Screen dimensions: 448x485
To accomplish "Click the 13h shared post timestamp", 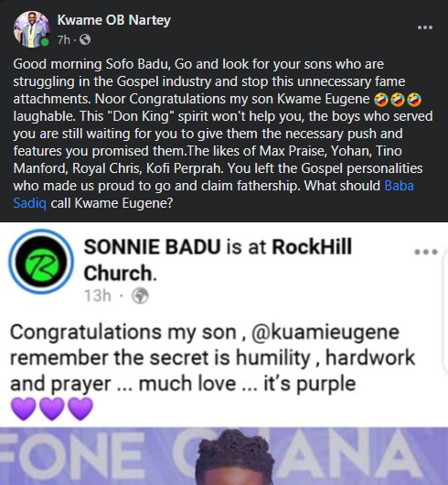I will coord(97,296).
